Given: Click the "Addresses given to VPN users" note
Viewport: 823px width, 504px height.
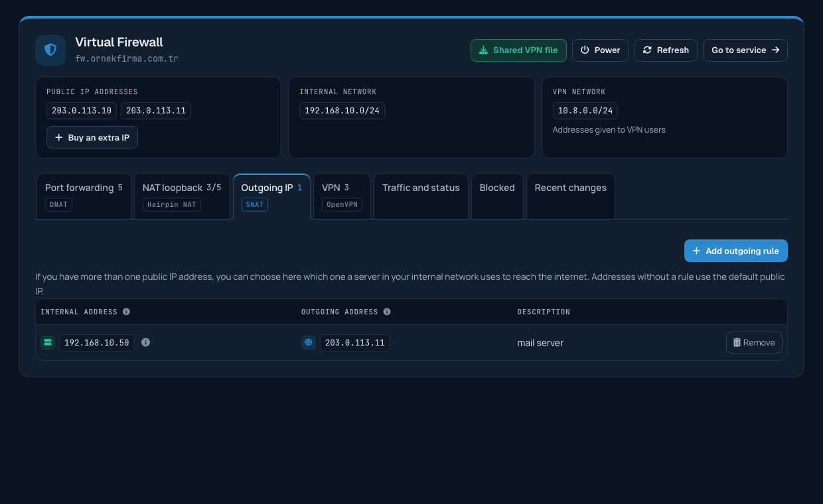Looking at the screenshot, I should [609, 130].
